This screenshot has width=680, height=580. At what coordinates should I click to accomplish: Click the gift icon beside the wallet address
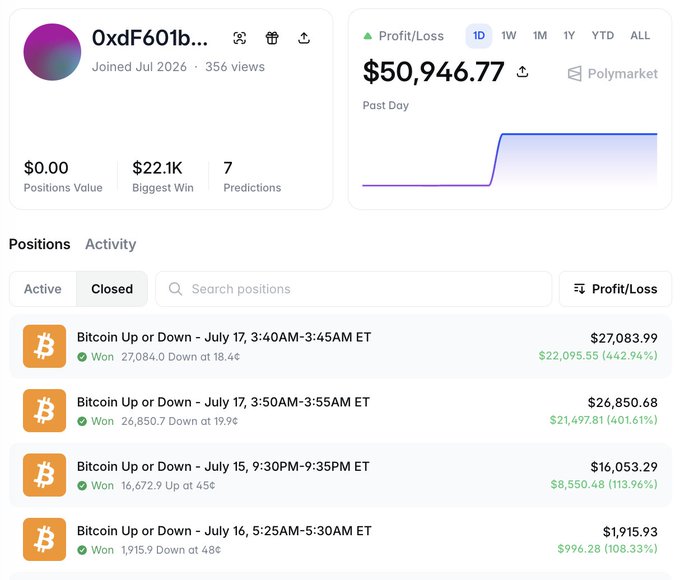coord(272,38)
